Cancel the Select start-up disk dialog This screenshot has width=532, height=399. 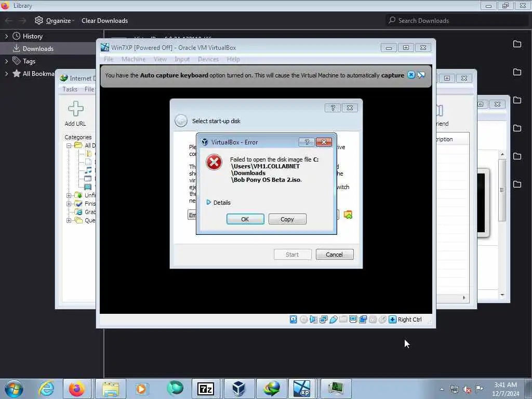click(334, 255)
